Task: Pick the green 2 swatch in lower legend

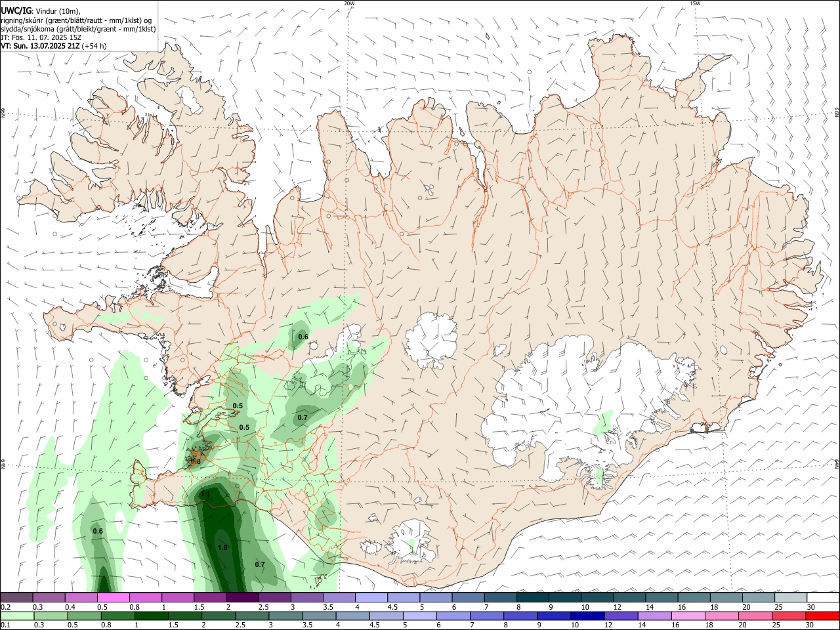Action: coord(218,616)
